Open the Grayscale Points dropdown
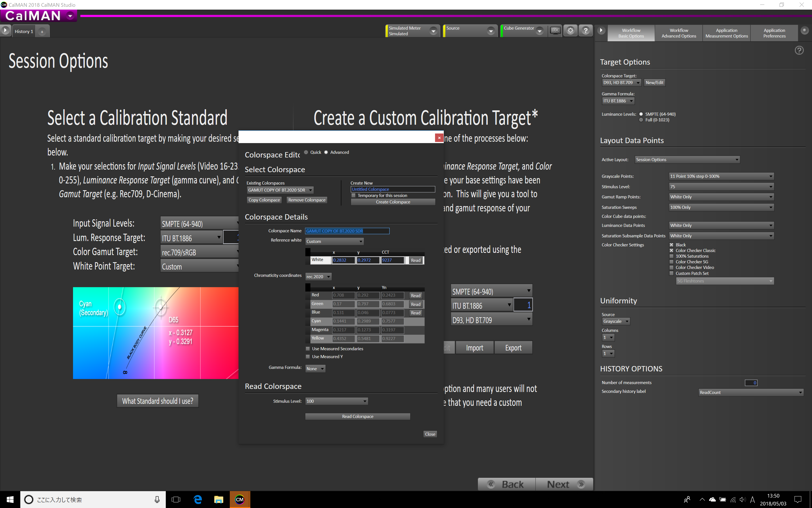Viewport: 812px width, 508px height. click(x=721, y=176)
